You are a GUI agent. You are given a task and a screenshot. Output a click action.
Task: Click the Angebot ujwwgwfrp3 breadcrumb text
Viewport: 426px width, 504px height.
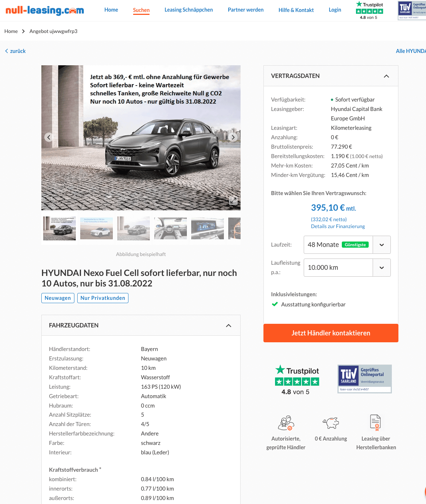53,31
